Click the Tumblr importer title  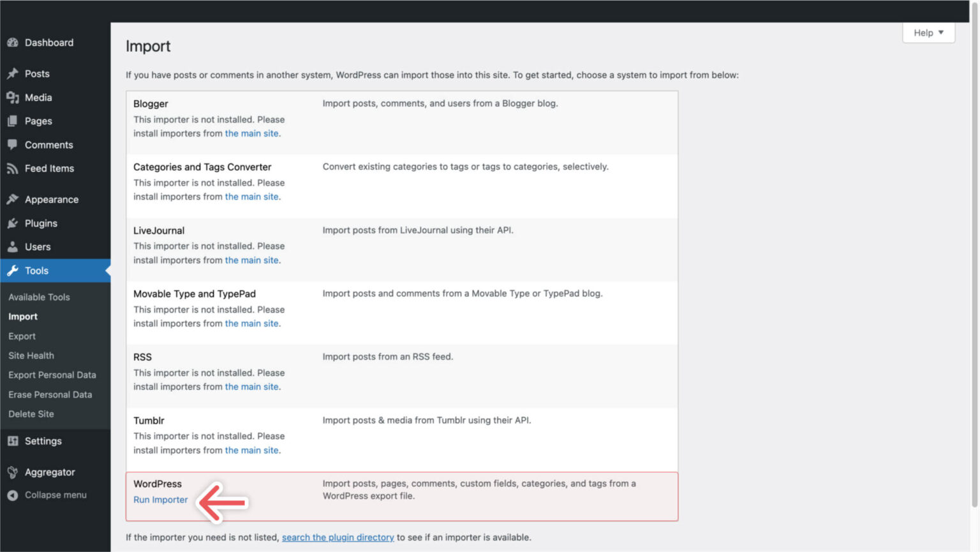point(149,421)
